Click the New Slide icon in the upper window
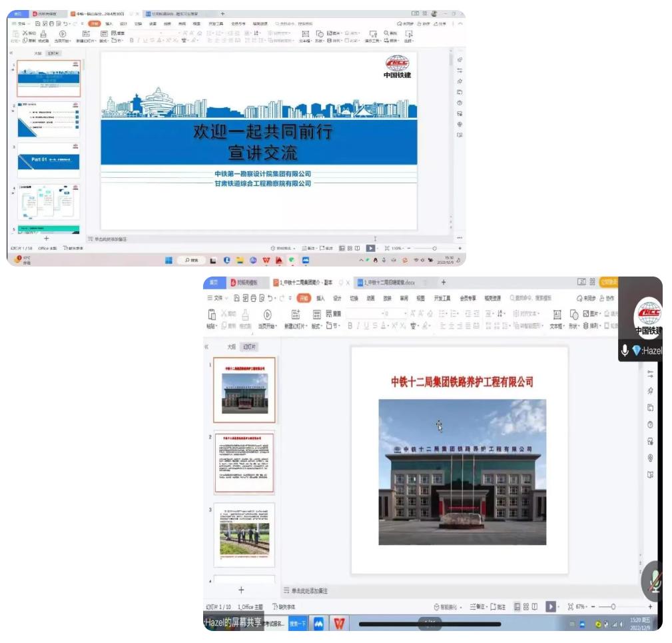Viewport: 672px width, 643px height. (86, 34)
